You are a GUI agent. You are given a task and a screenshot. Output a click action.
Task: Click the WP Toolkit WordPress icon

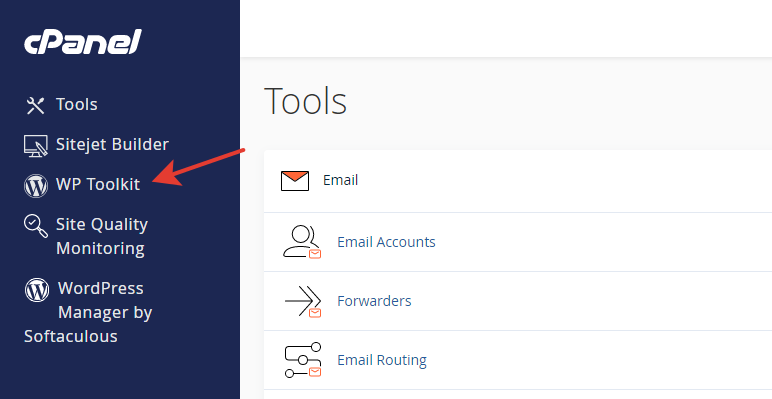pyautogui.click(x=36, y=186)
